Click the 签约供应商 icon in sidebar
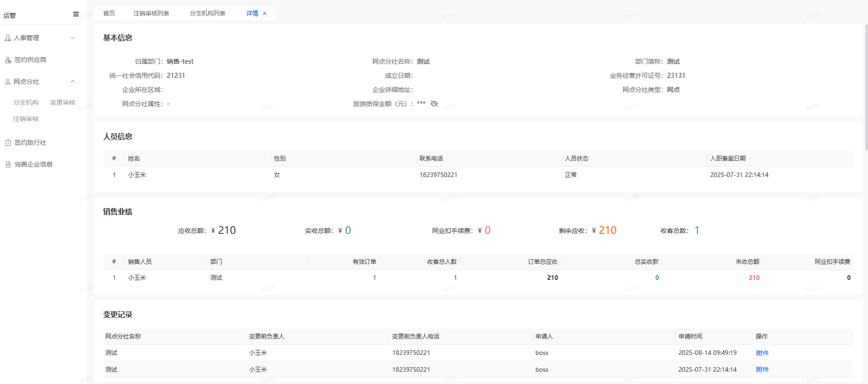 pyautogui.click(x=8, y=60)
